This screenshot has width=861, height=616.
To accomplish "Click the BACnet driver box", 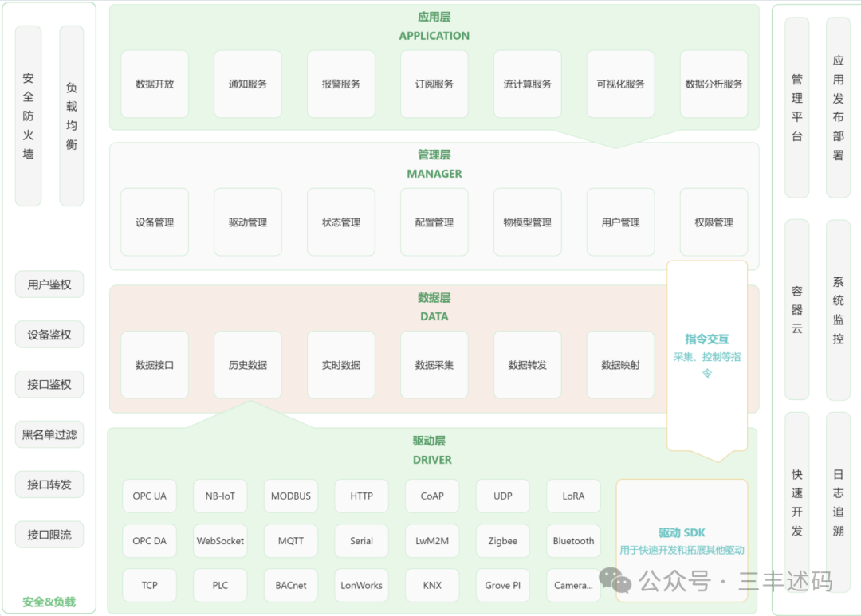I will click(291, 585).
